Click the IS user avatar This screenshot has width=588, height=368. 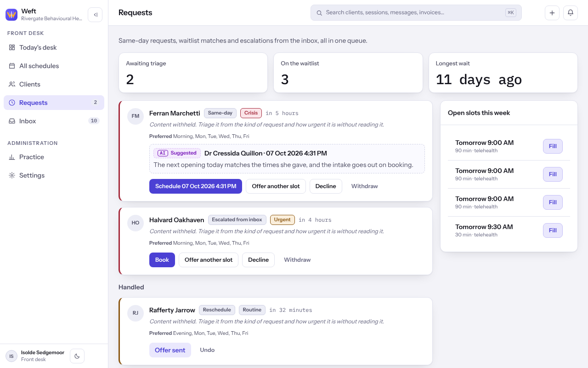(11, 356)
